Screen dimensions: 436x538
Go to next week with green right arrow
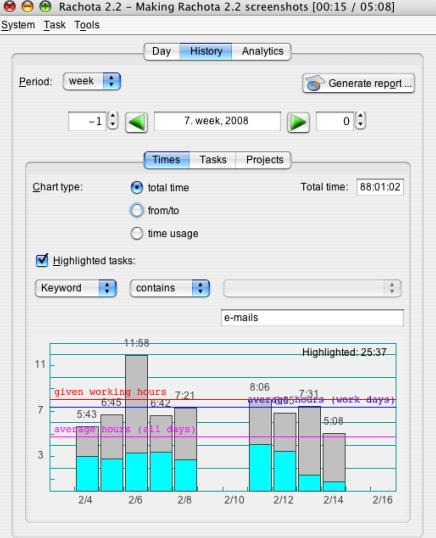point(298,122)
